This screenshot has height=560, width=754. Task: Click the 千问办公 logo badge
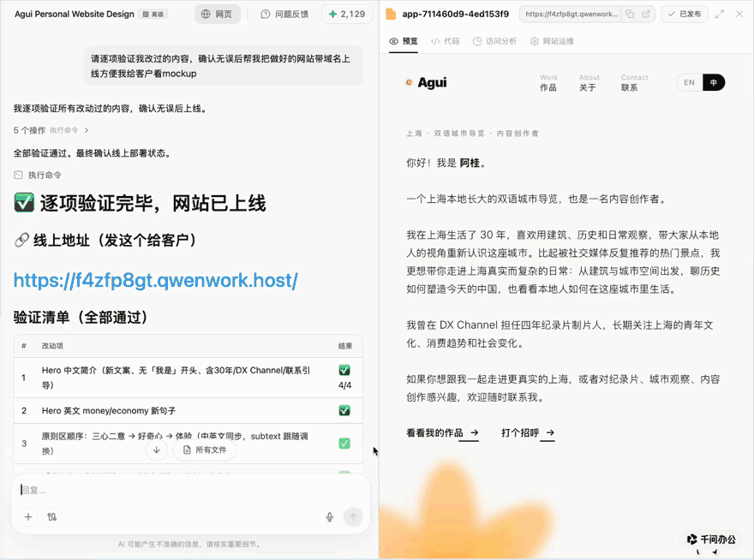(712, 539)
